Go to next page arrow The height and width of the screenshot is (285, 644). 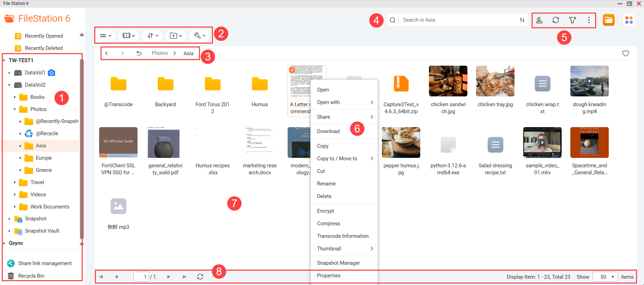click(169, 277)
